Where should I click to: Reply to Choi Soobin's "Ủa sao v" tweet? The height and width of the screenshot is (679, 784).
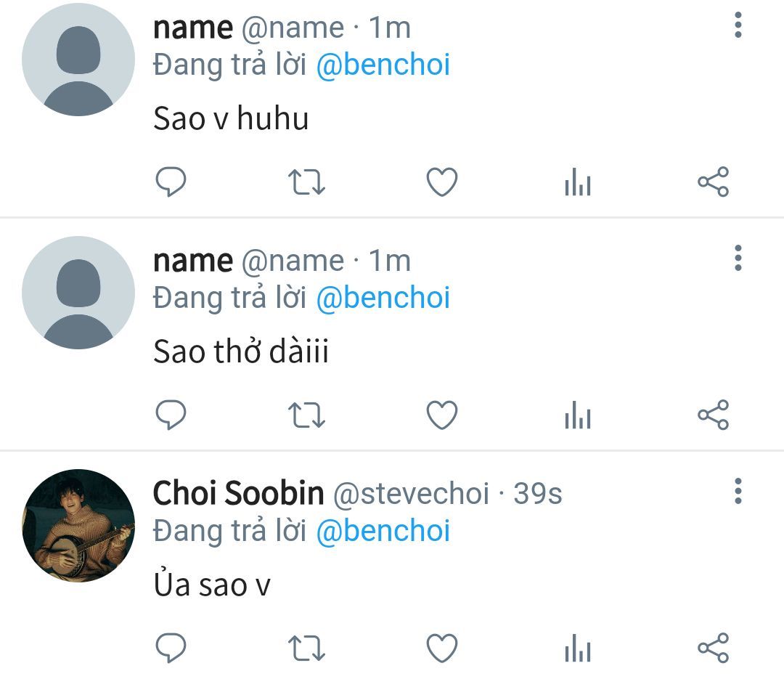click(x=171, y=648)
